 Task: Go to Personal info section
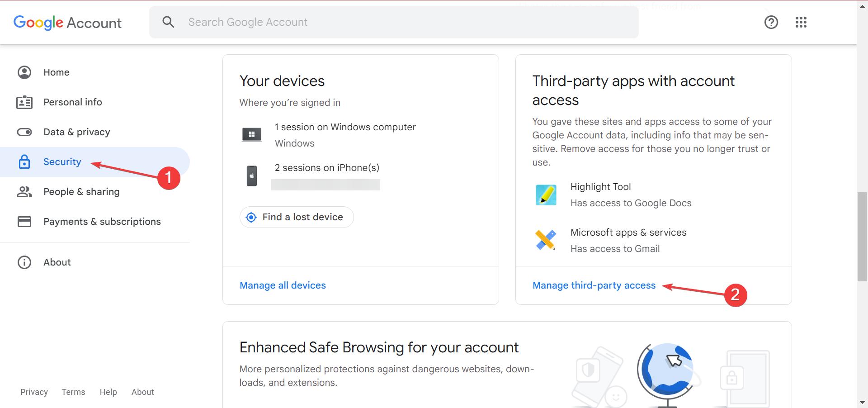(x=72, y=102)
